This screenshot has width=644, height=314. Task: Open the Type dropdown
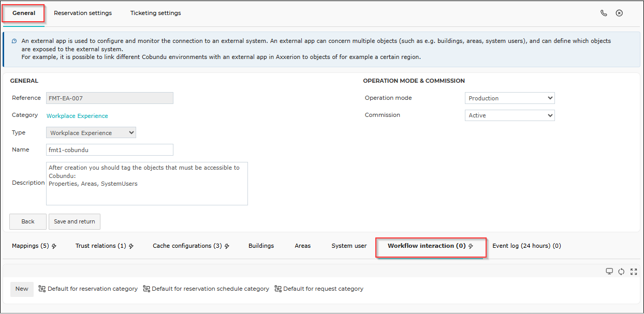click(x=91, y=133)
